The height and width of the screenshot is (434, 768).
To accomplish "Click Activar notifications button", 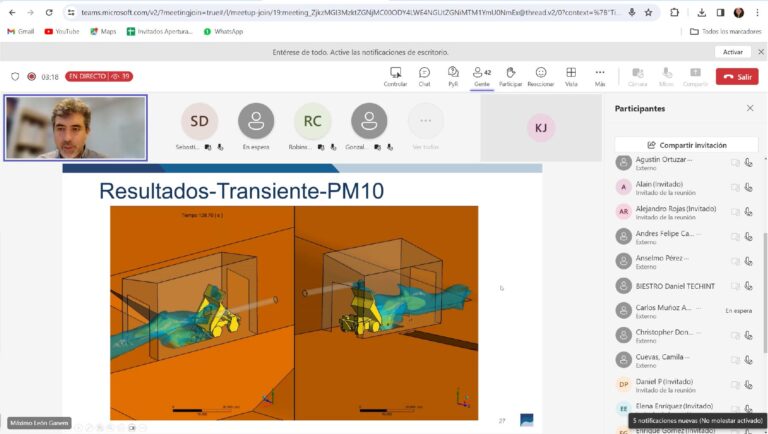I will [x=733, y=52].
